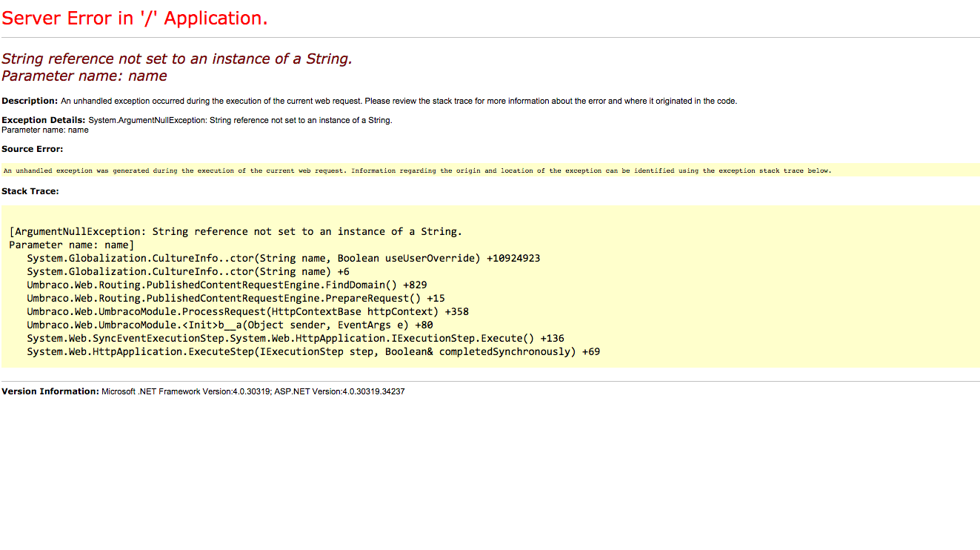Screen dimensions: 980x550
Task: Click the italic 'String reference not set' title
Action: tap(176, 59)
